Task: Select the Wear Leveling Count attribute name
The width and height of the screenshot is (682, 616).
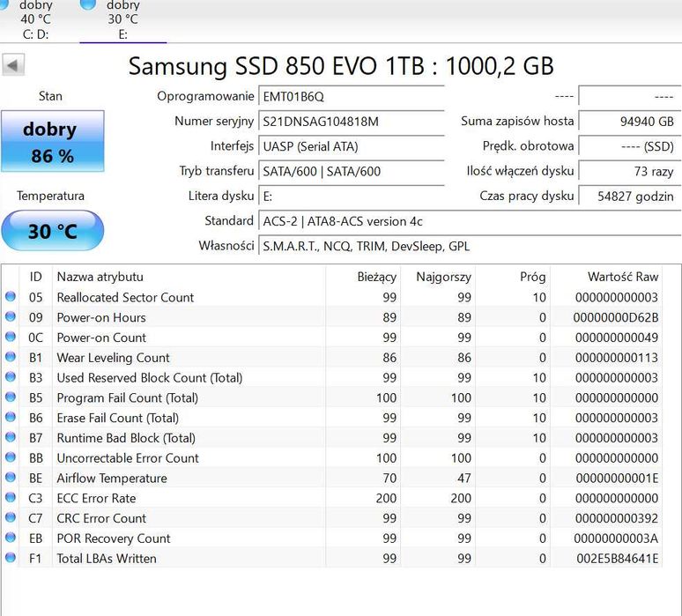Action: [x=113, y=358]
